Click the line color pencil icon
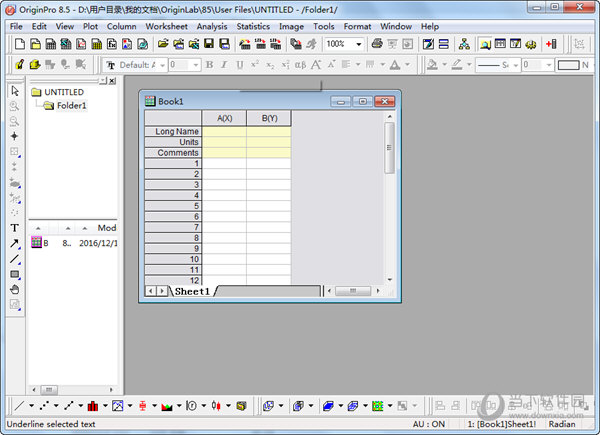 [457, 65]
